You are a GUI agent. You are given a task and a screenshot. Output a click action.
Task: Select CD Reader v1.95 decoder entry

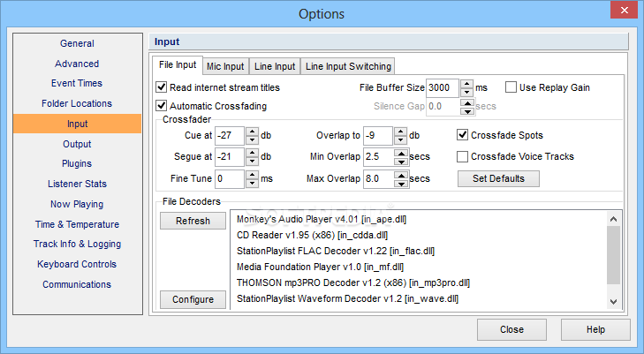(x=312, y=235)
